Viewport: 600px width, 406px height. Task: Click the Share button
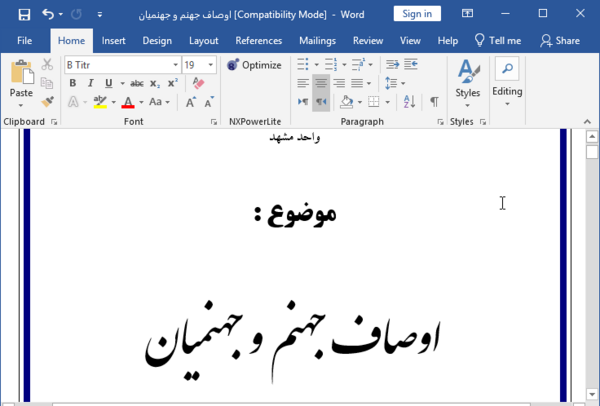coord(560,41)
